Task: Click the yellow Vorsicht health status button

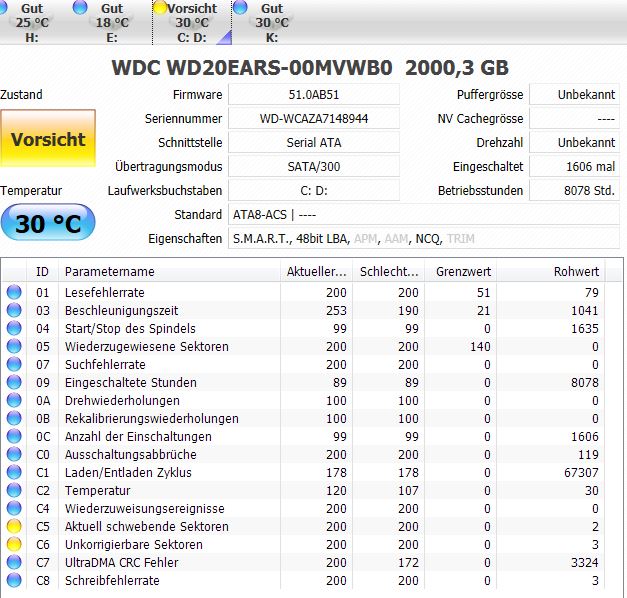Action: click(x=48, y=138)
